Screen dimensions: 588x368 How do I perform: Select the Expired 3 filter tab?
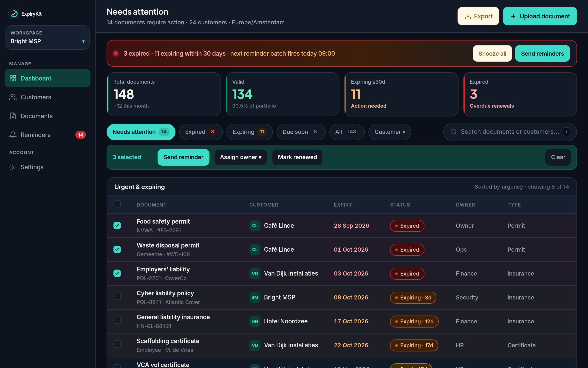coord(201,132)
